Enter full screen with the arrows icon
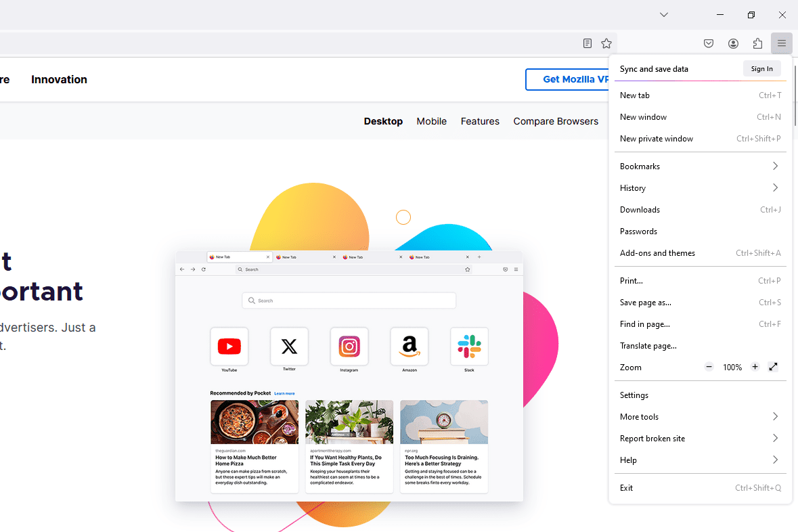The height and width of the screenshot is (532, 798). tap(773, 367)
